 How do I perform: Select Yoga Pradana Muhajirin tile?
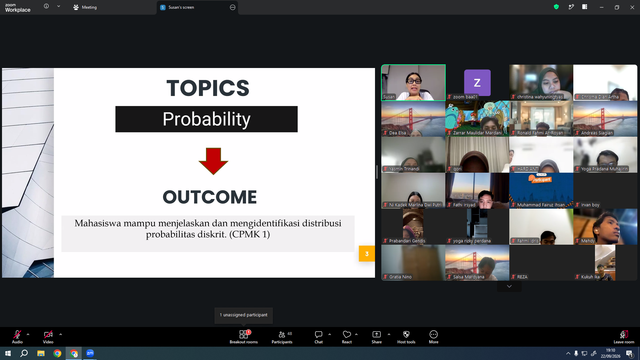(605, 155)
